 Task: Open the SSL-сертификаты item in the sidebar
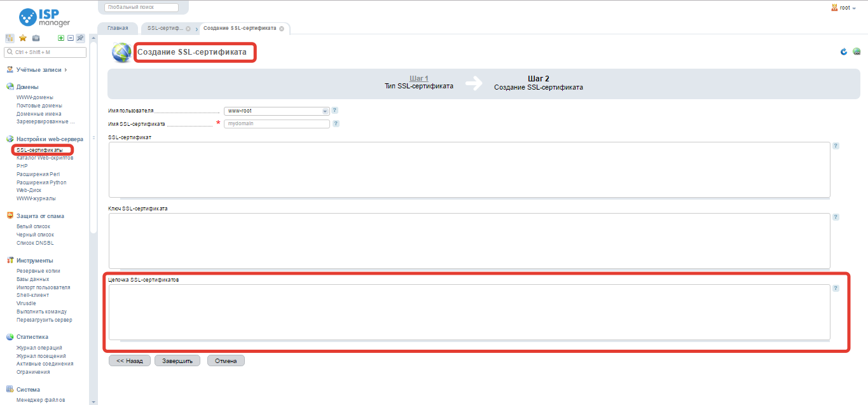pyautogui.click(x=39, y=150)
